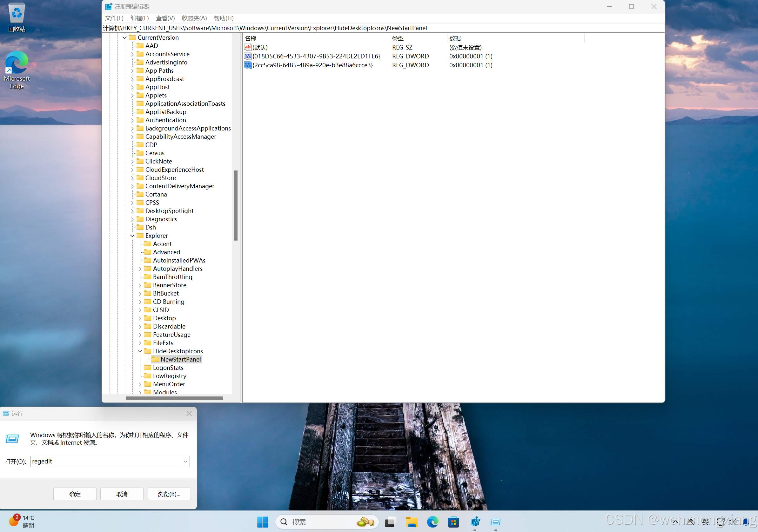Select the Advanced key under Explorer
The width and height of the screenshot is (758, 532).
pos(166,252)
